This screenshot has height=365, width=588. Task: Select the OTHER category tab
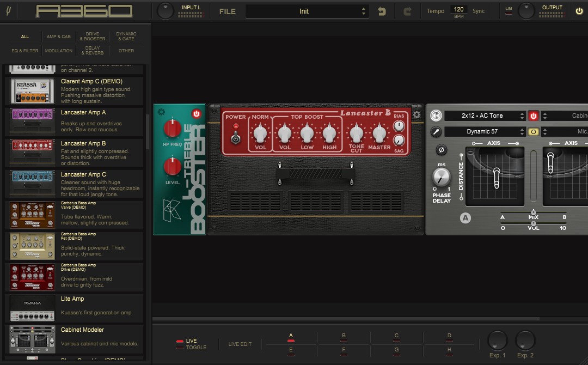126,51
